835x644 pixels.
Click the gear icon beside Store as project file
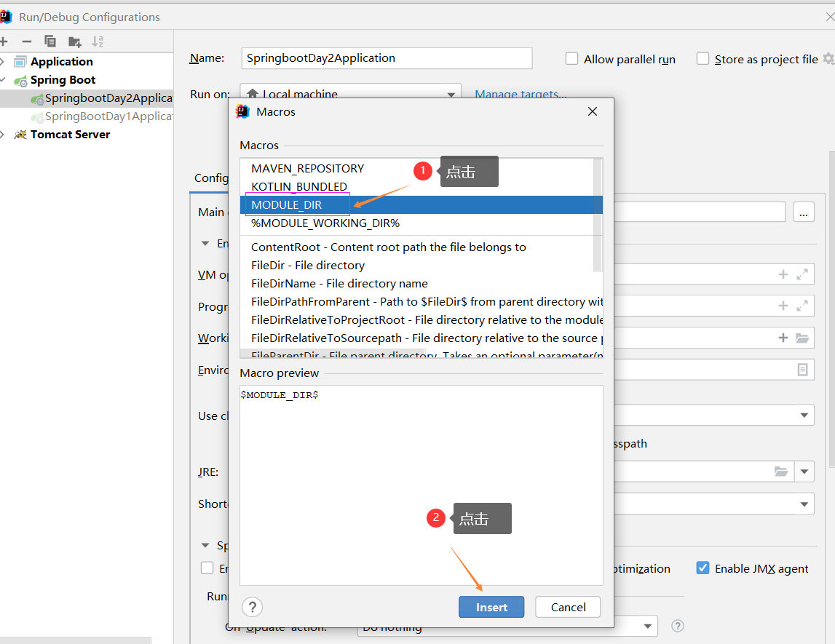coord(828,58)
